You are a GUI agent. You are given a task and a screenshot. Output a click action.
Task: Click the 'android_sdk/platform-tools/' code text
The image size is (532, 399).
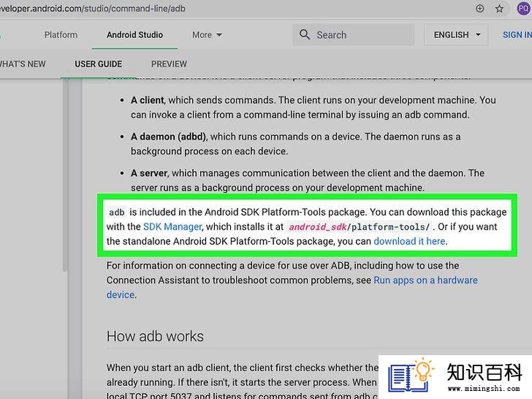(x=360, y=227)
